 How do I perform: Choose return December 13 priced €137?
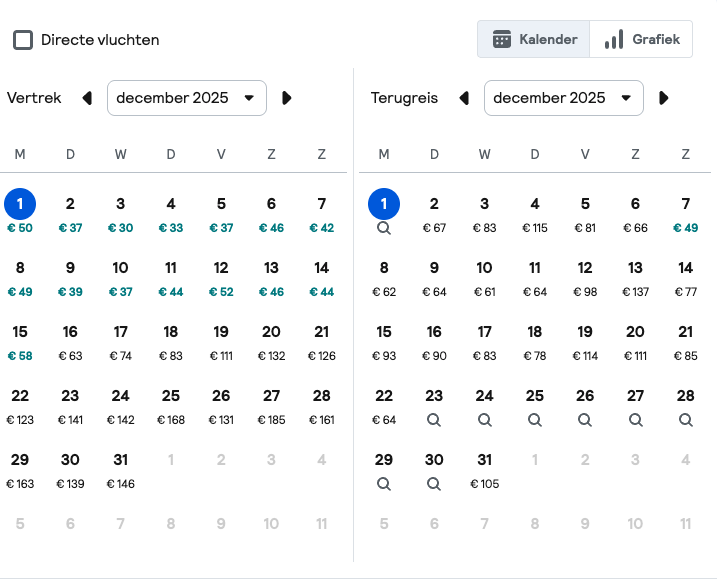tap(635, 277)
